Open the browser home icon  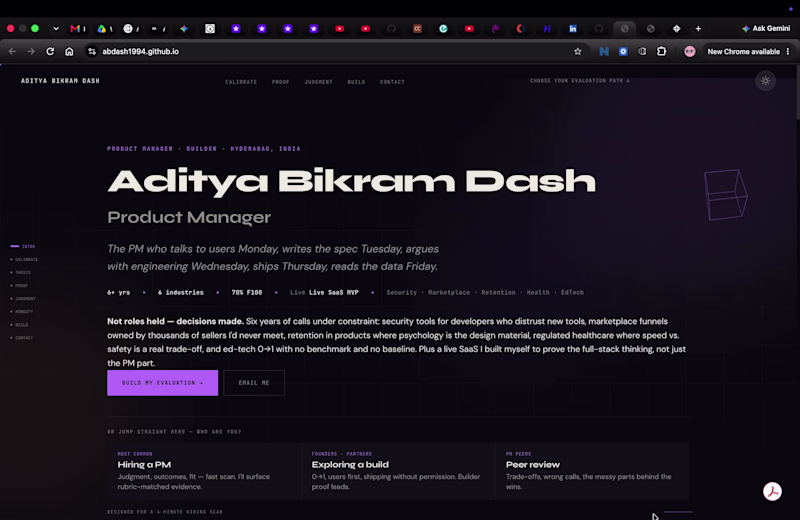pyautogui.click(x=69, y=52)
